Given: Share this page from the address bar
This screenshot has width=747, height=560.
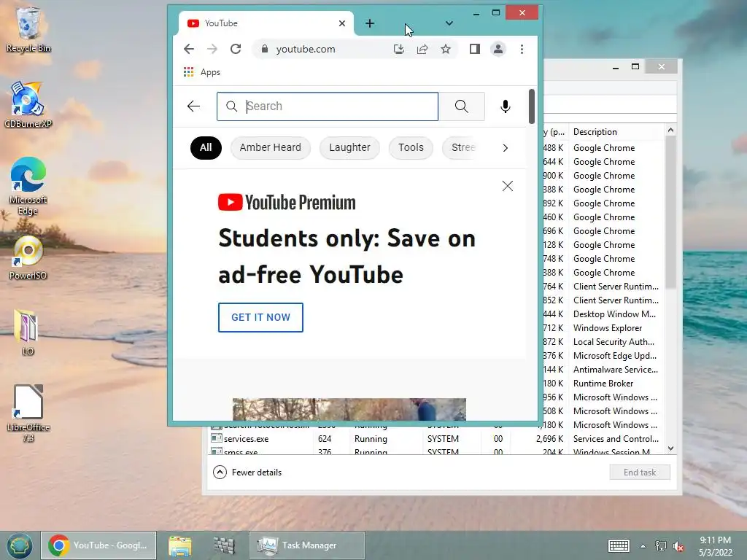Looking at the screenshot, I should 422,49.
